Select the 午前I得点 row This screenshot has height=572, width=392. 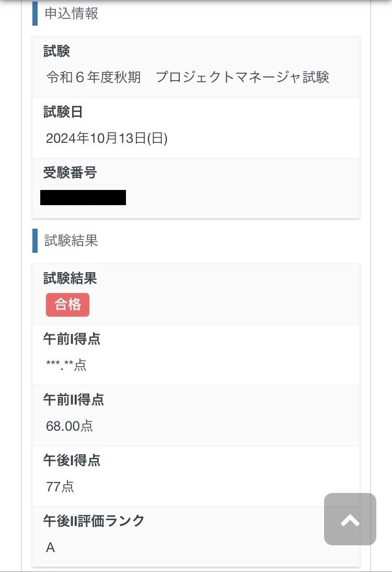(72, 339)
